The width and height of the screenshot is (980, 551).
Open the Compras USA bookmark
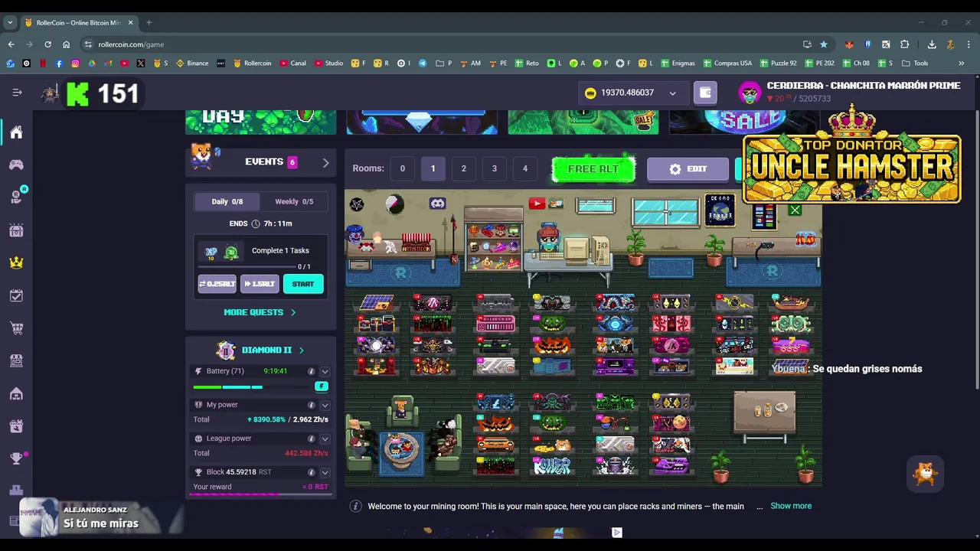[x=727, y=63]
